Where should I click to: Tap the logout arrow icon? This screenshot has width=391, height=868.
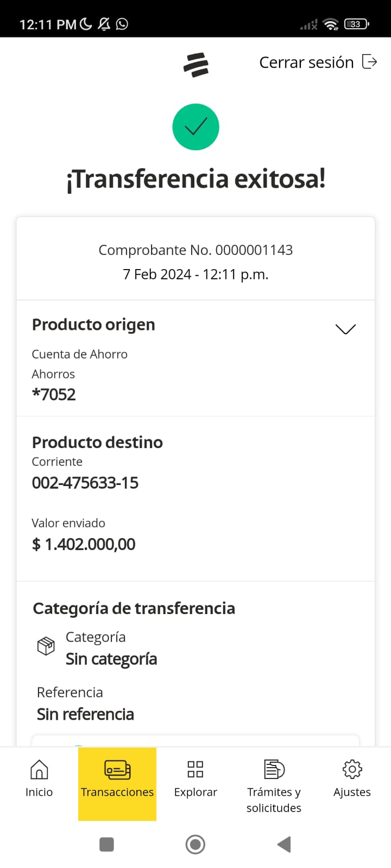(x=369, y=62)
